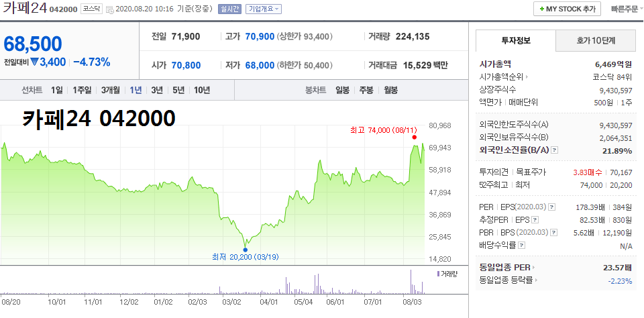Open help icon next to 배당수익률

(522, 246)
